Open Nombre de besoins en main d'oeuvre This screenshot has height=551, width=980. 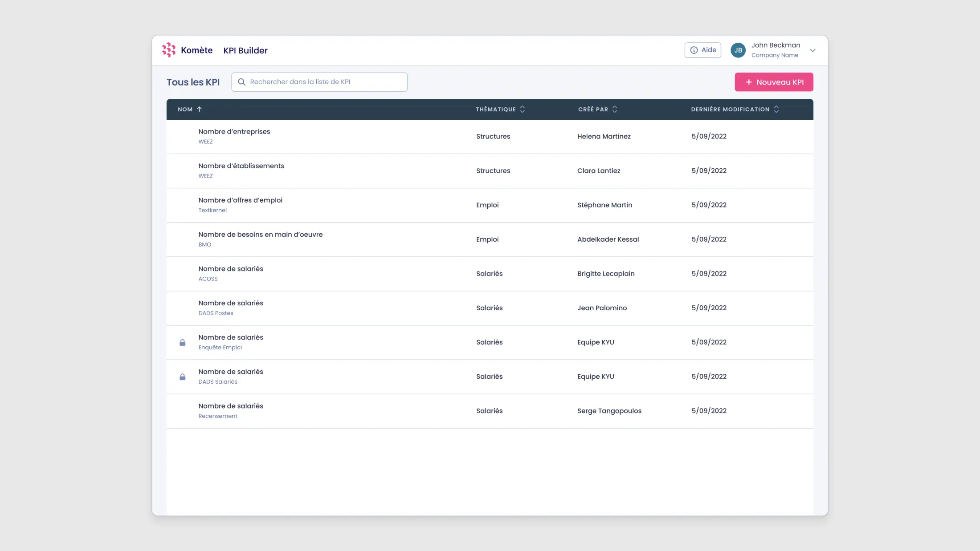click(261, 234)
